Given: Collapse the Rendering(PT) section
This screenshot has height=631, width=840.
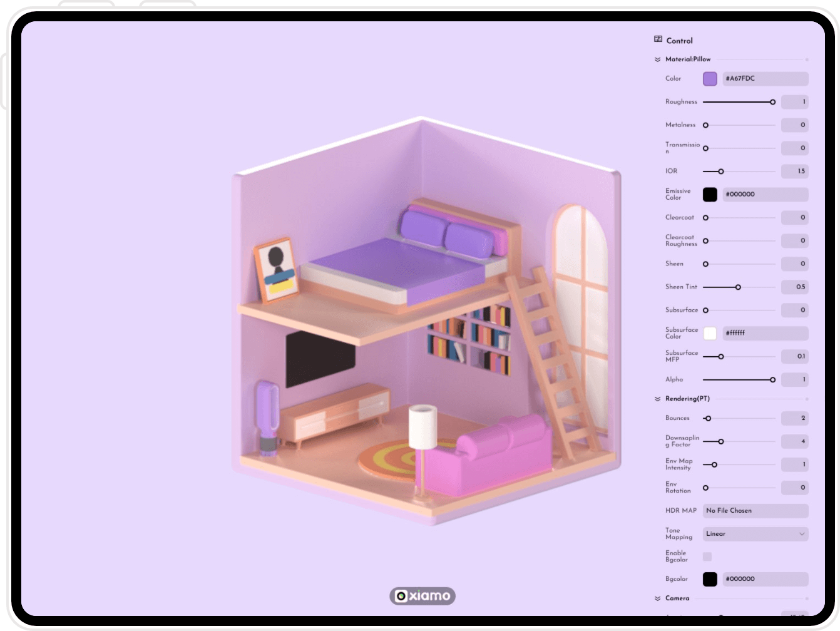Looking at the screenshot, I should (657, 399).
